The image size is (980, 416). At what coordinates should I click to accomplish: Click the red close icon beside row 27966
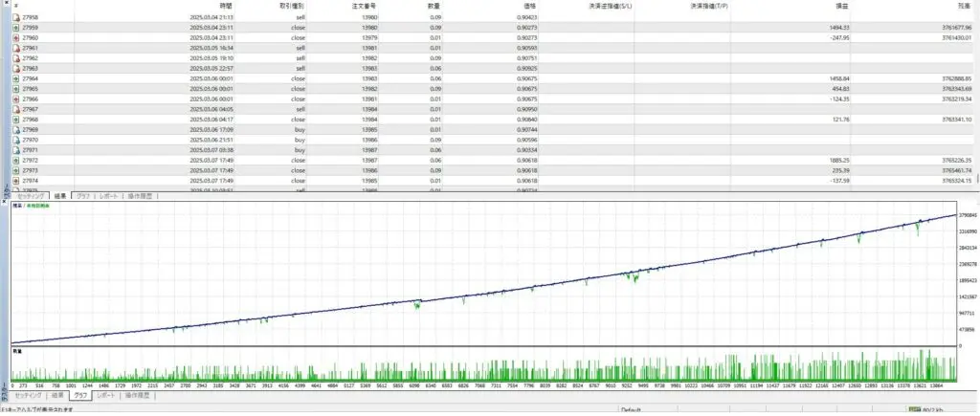pos(15,99)
